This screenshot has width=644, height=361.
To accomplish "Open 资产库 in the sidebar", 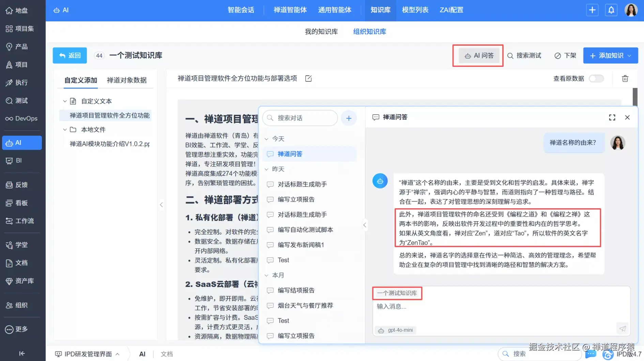I will (20, 281).
